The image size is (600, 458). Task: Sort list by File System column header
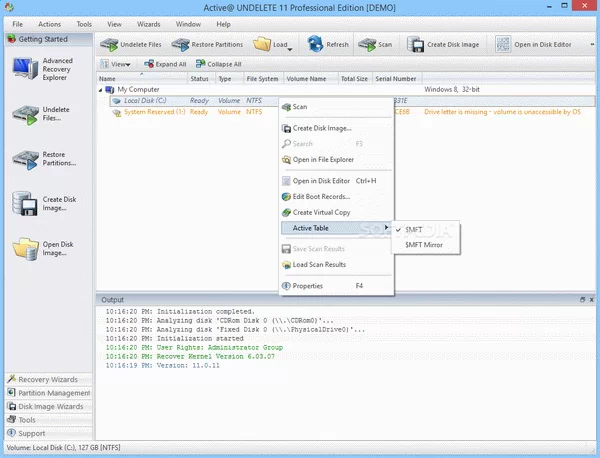264,78
